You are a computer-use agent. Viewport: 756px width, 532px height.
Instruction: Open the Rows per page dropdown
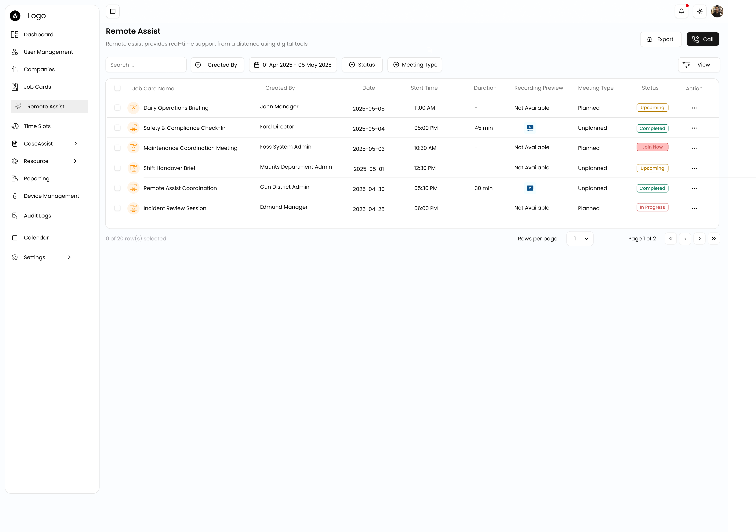point(580,239)
